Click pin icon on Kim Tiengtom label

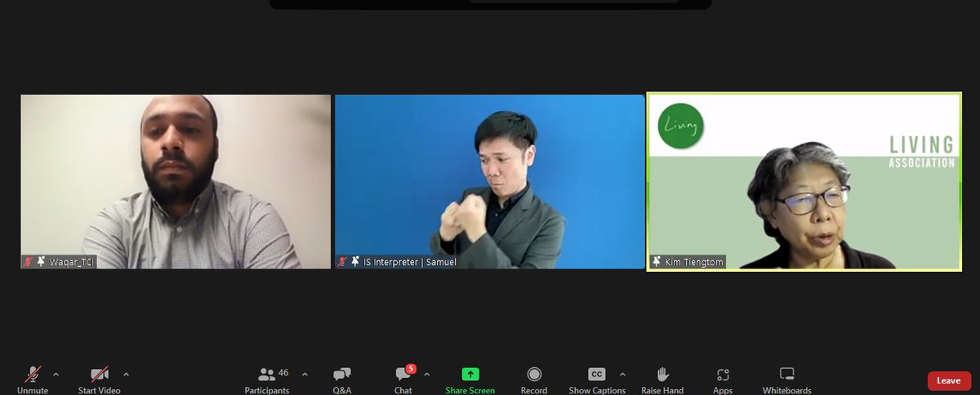(657, 263)
